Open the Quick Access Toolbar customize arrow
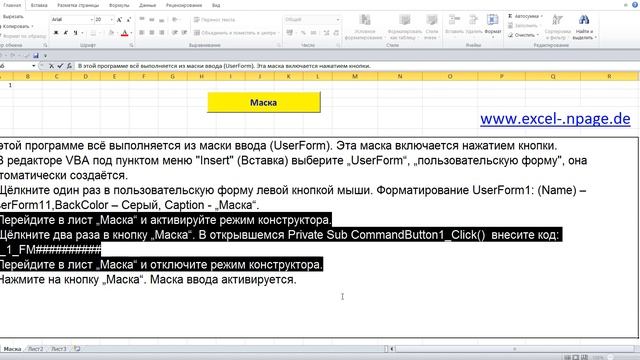This screenshot has width=640, height=360. click(x=45, y=56)
